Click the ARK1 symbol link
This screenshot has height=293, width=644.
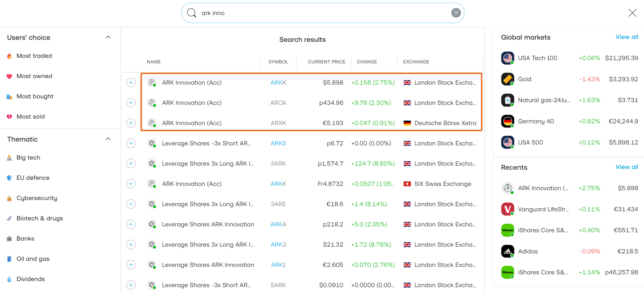pos(278,265)
